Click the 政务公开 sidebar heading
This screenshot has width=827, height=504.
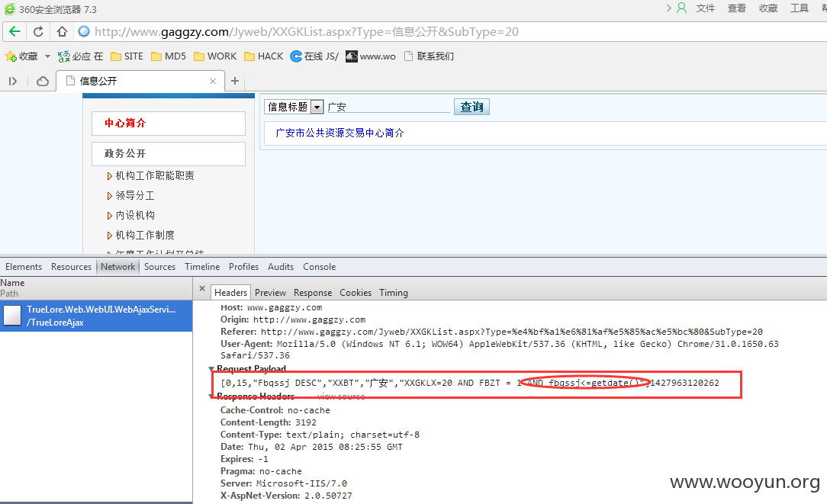tap(169, 154)
